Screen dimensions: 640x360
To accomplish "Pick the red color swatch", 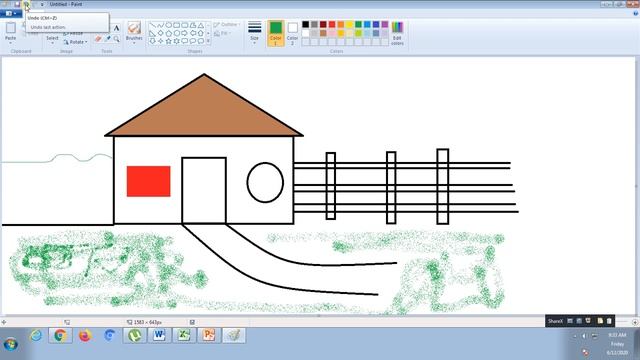I will [x=332, y=24].
